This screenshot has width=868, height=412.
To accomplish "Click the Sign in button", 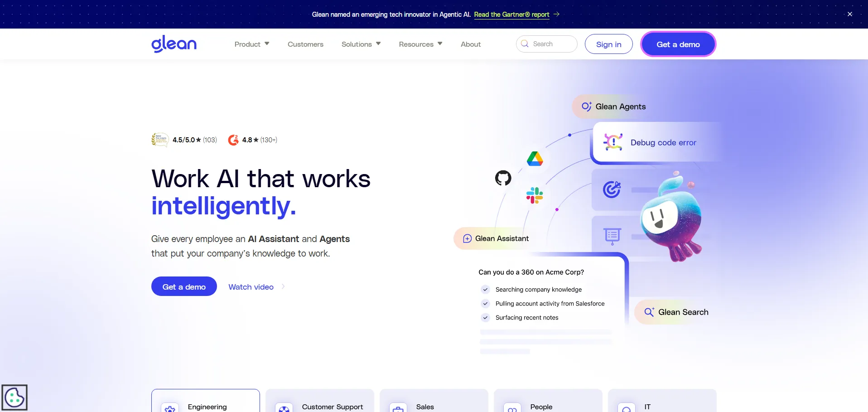I will coord(608,44).
